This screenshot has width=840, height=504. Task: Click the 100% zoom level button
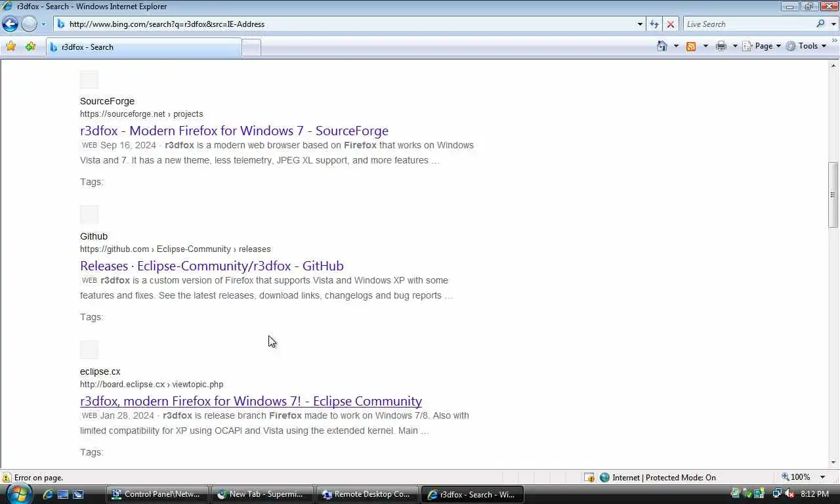click(x=795, y=477)
